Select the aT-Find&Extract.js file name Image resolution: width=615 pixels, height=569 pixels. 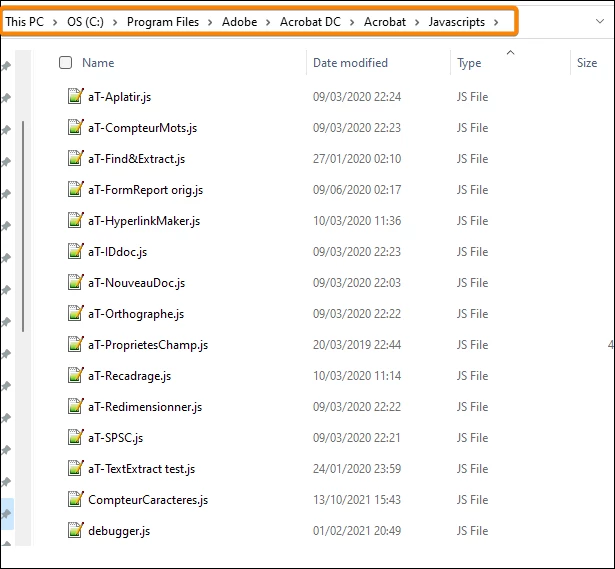(136, 159)
